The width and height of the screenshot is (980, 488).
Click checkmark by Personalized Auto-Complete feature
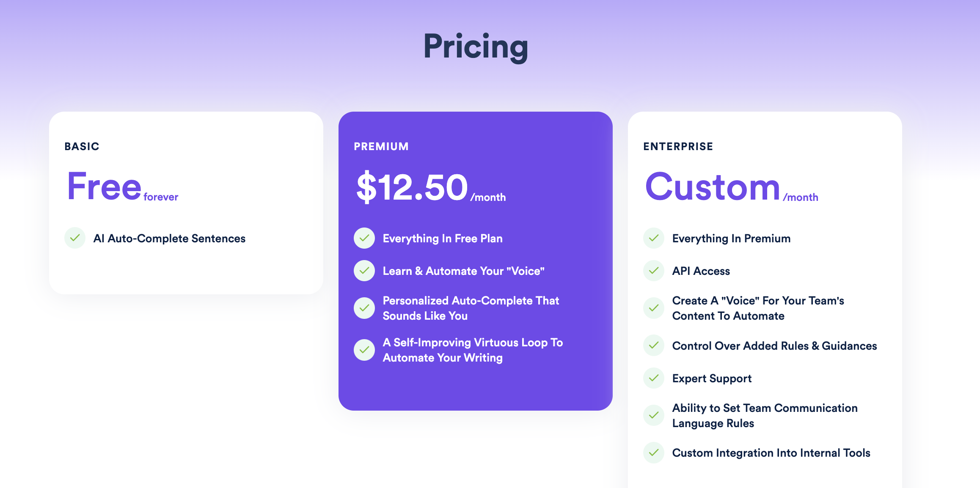point(364,308)
